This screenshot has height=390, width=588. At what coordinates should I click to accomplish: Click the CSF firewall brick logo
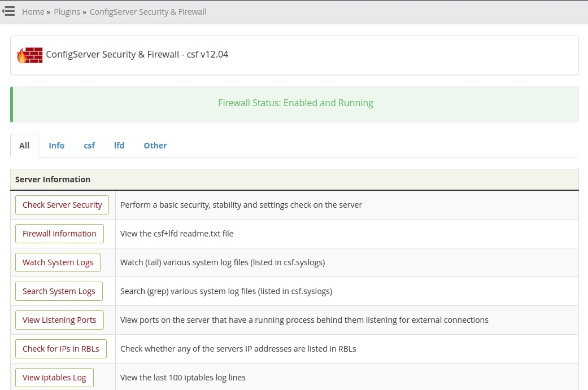point(29,55)
